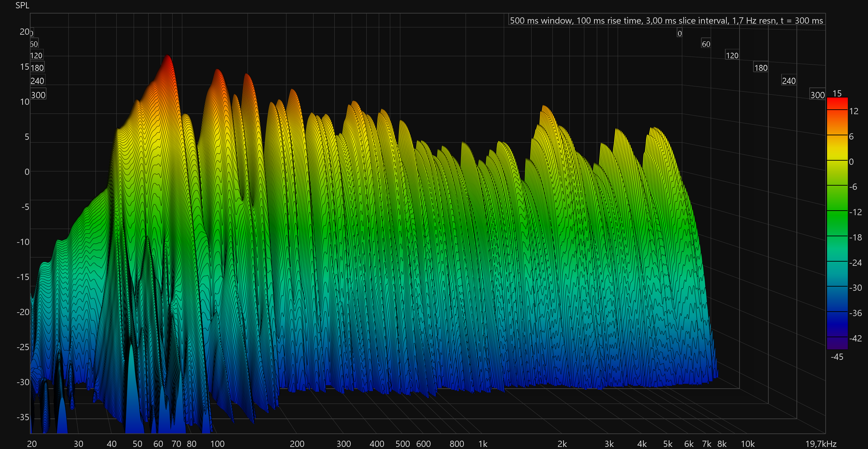Click the 0 ms time axis marker
Image resolution: width=868 pixels, height=449 pixels.
tap(679, 33)
